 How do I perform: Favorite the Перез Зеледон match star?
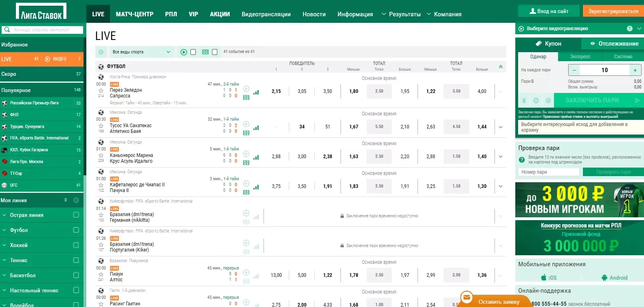point(101,91)
